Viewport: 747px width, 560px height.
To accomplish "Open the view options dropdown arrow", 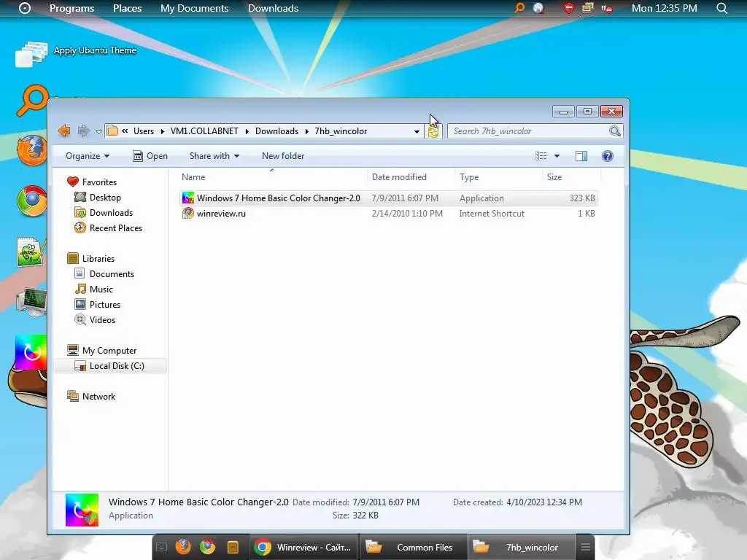I will click(557, 156).
